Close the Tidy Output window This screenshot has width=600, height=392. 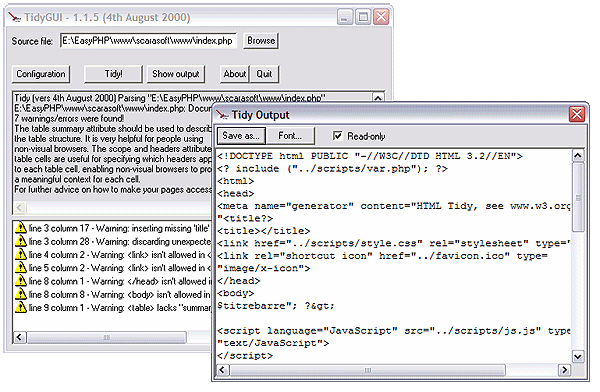577,114
